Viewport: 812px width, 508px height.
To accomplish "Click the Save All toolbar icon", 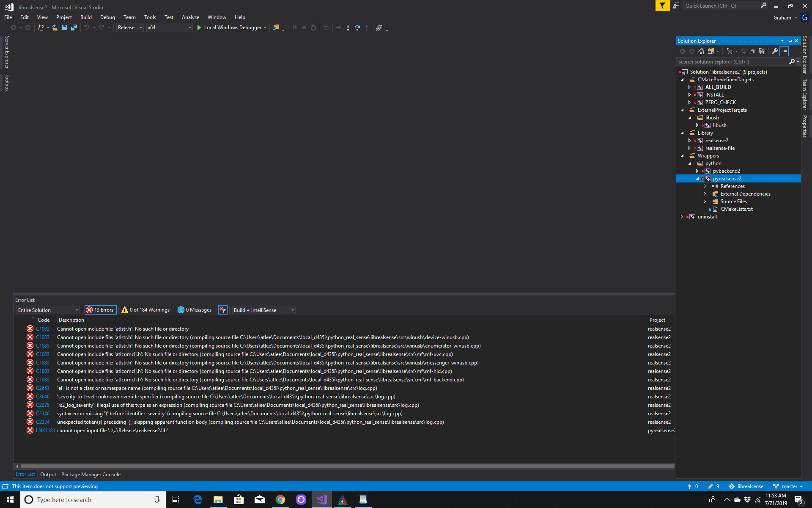I will coord(74,28).
